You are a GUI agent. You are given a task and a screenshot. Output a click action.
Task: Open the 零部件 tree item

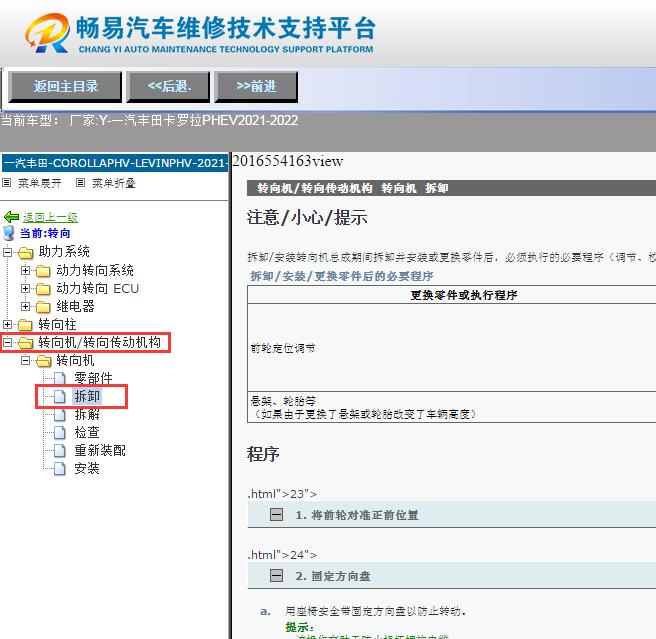93,378
